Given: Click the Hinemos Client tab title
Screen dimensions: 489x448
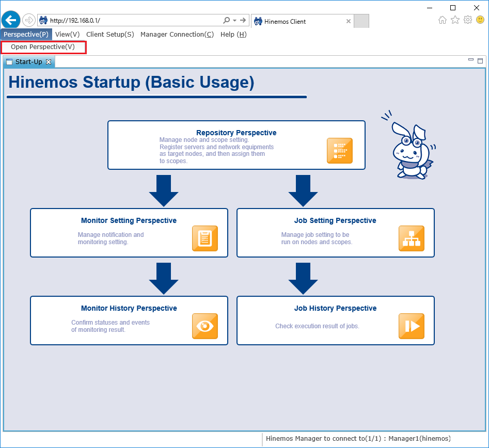Looking at the screenshot, I should click(285, 22).
